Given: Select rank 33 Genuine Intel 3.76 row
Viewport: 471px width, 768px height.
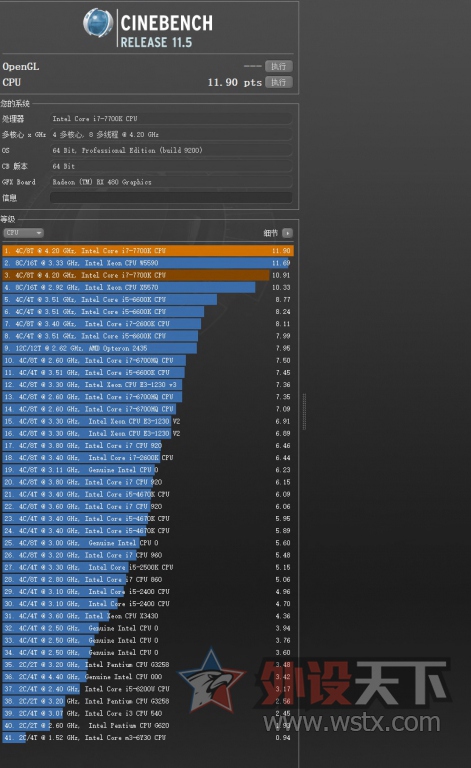Looking at the screenshot, I should tap(148, 641).
